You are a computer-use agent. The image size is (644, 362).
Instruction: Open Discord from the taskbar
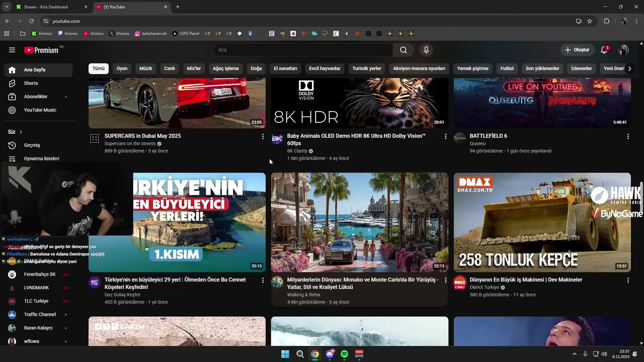pyautogui.click(x=330, y=354)
